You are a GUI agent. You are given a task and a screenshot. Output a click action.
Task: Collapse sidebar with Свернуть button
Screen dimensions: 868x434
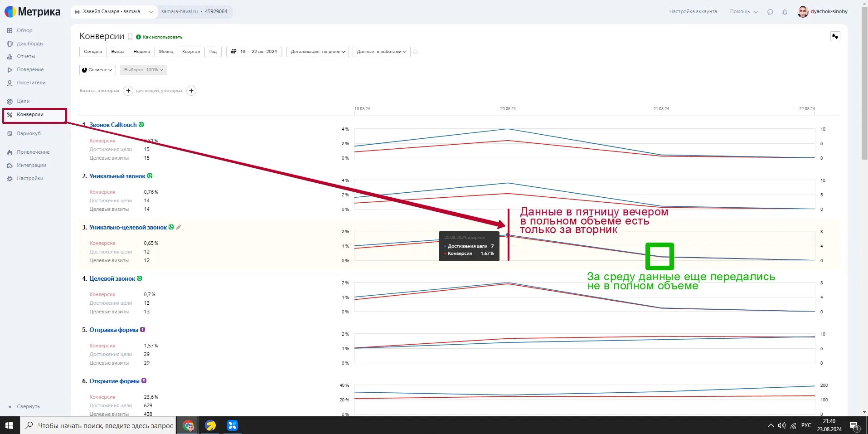(28, 406)
